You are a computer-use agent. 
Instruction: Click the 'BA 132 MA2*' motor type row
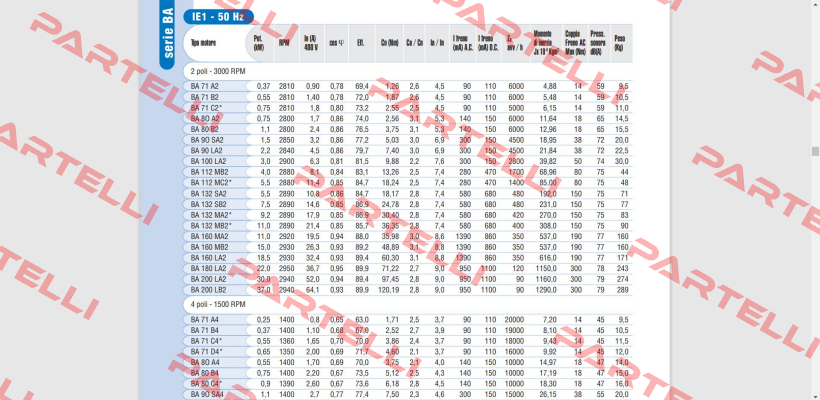(408, 215)
